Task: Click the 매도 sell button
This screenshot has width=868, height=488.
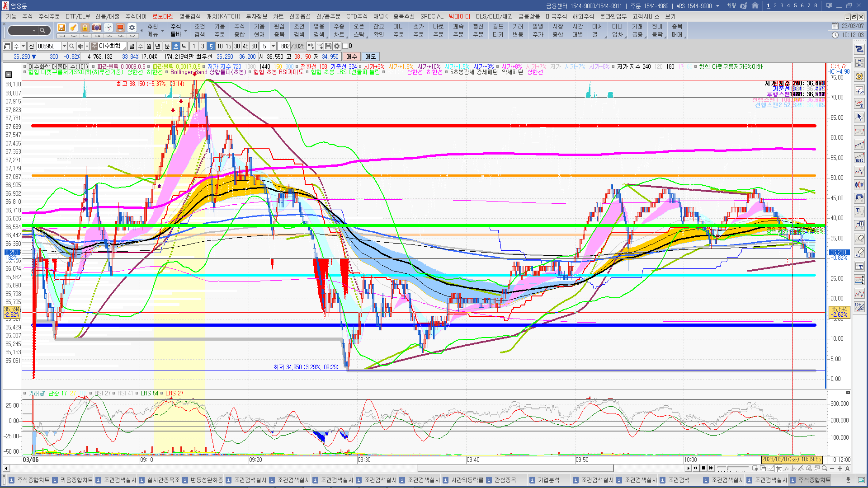Action: click(370, 56)
